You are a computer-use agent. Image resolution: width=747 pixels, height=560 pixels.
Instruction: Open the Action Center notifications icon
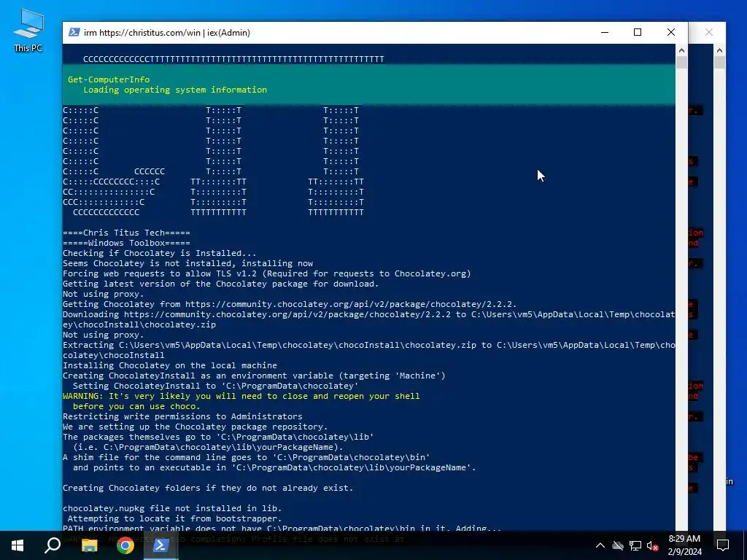[723, 545]
